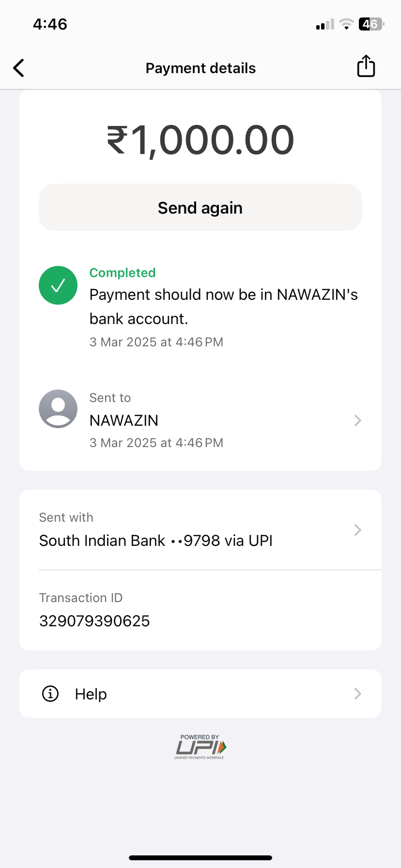Screen dimensions: 401x868
Task: Tap the home indicator bar at bottom
Action: coord(200,858)
